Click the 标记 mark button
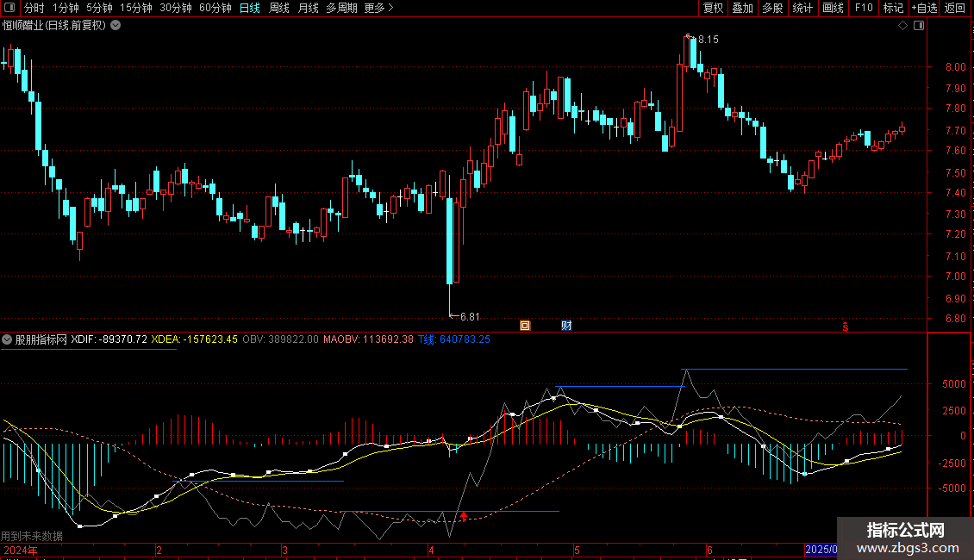This screenshot has height=560, width=974. (893, 8)
